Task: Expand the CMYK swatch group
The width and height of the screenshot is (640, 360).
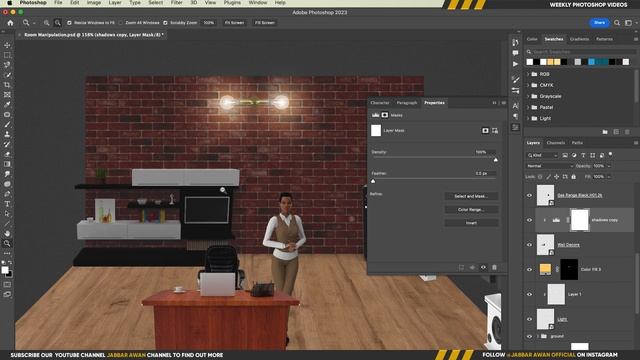Action: (528, 85)
